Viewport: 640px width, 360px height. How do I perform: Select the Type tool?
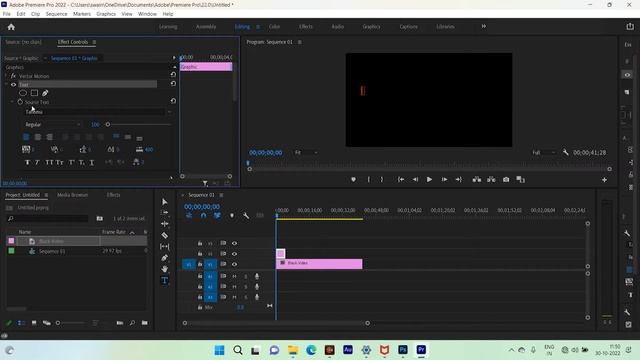164,280
